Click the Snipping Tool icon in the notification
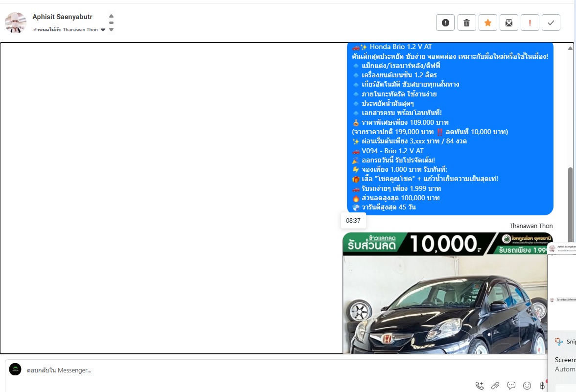Screen dimensions: 576x392 point(559,342)
